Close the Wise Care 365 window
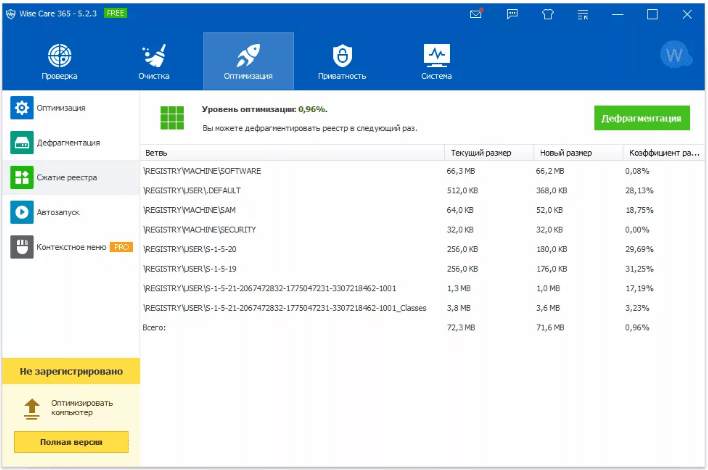 pos(687,14)
